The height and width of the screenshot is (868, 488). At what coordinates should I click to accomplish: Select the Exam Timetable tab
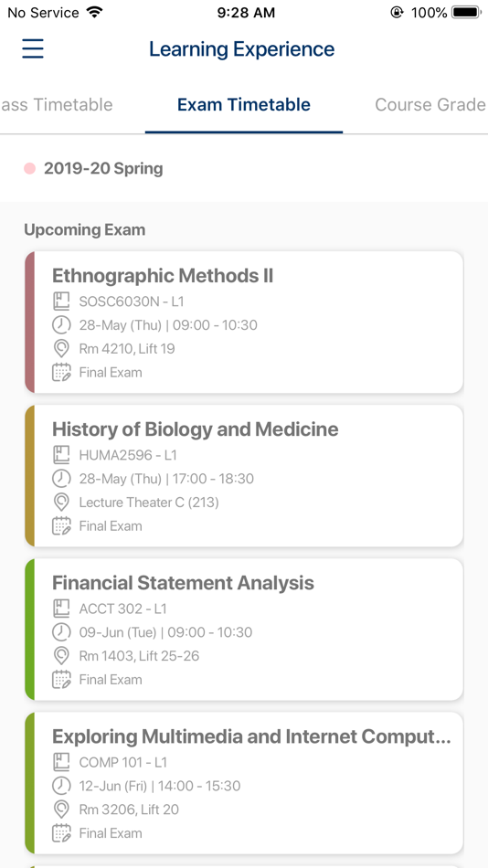point(244,105)
